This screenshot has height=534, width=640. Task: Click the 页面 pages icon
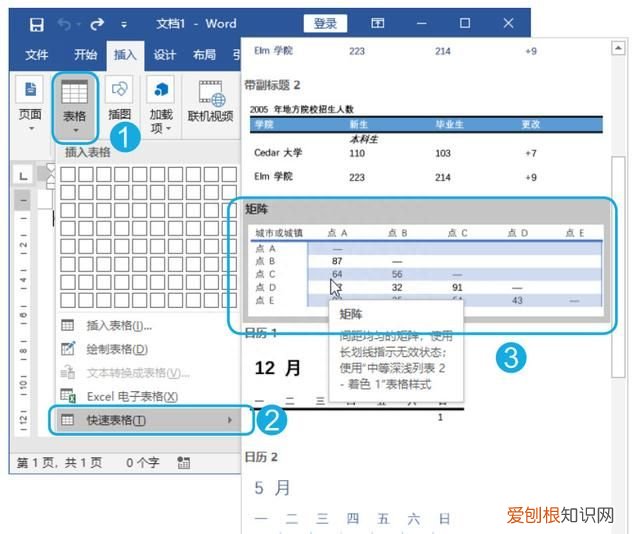click(x=30, y=89)
